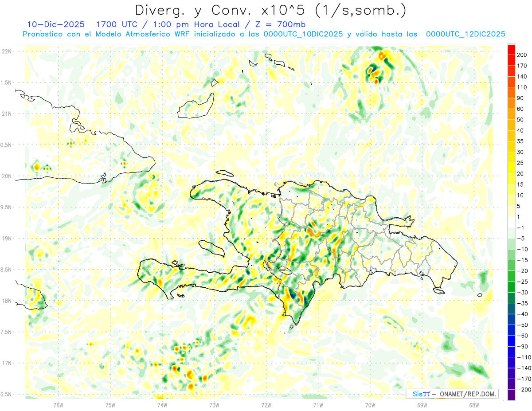Click the 9.5N latitude tick label

pyautogui.click(x=7, y=207)
